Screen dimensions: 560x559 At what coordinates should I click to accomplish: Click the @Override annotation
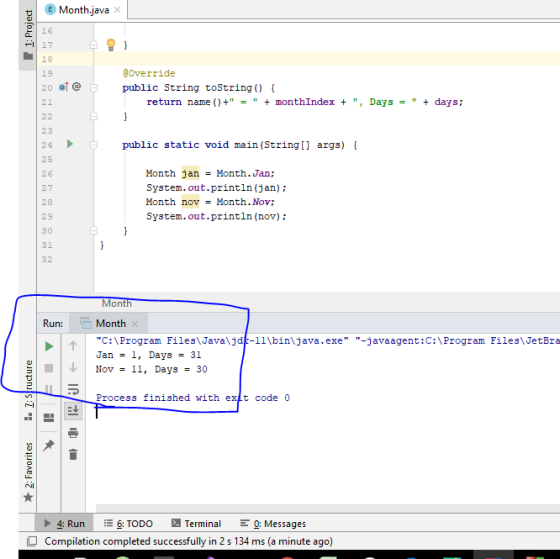(x=149, y=73)
